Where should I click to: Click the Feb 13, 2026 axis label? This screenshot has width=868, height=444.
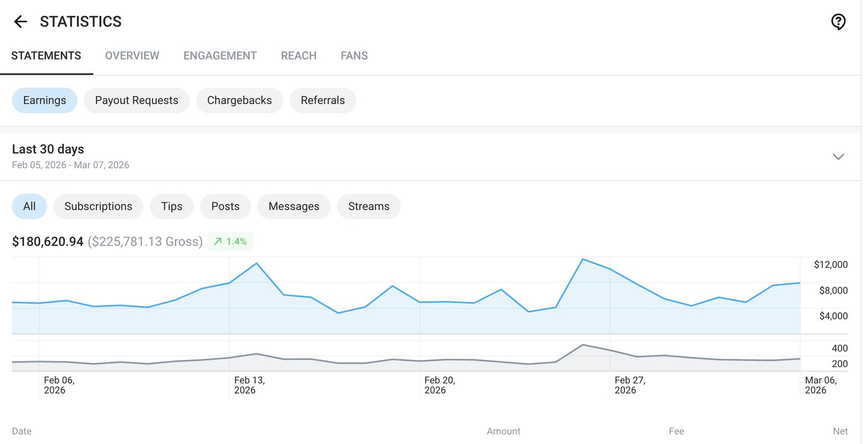250,385
